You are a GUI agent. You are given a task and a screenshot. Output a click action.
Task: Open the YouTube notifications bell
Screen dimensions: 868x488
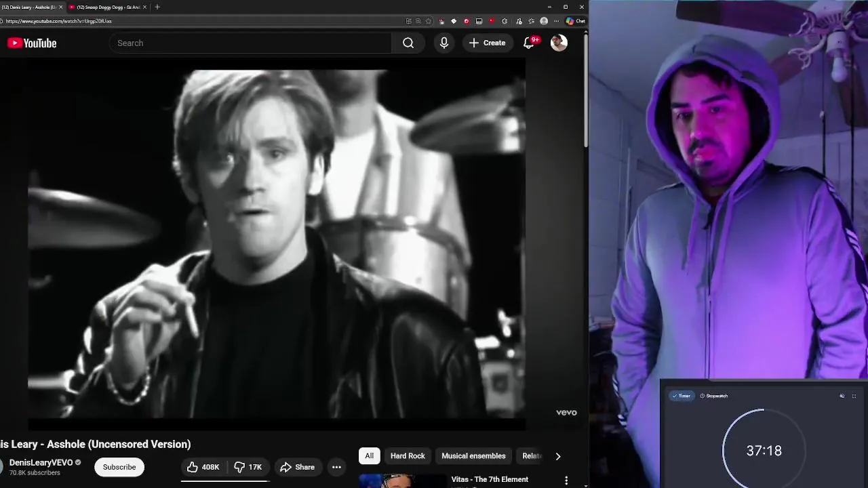529,43
